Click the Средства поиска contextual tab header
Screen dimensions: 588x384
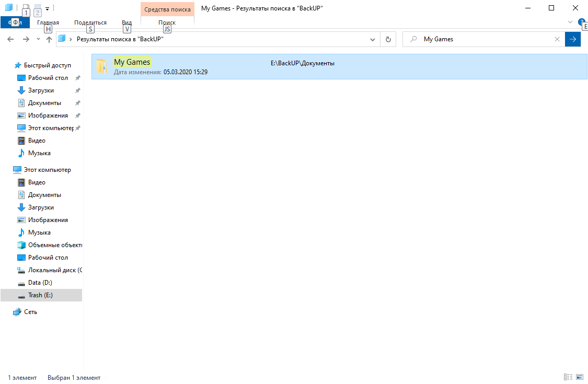[x=167, y=9]
